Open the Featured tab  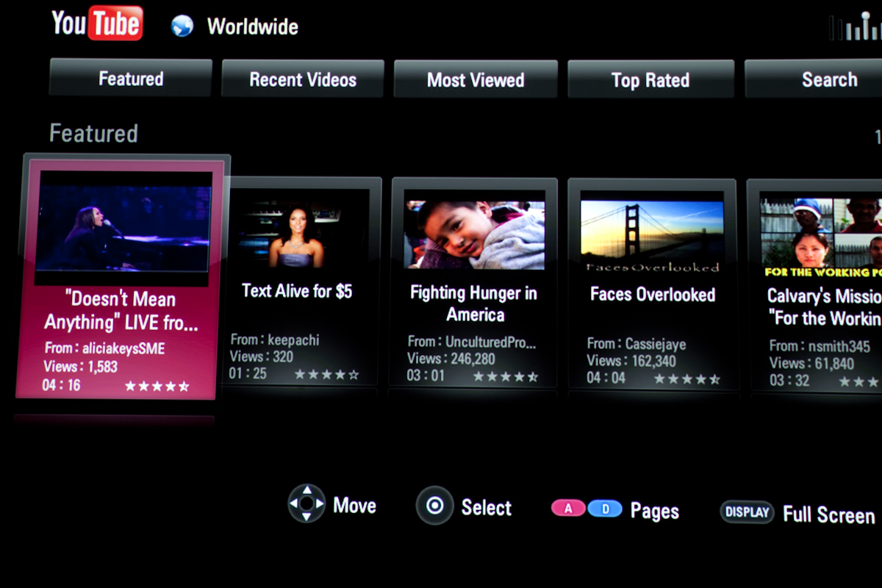131,79
